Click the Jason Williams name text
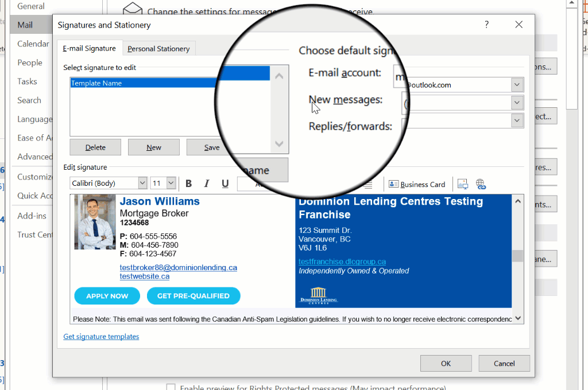The width and height of the screenshot is (588, 390). (160, 201)
